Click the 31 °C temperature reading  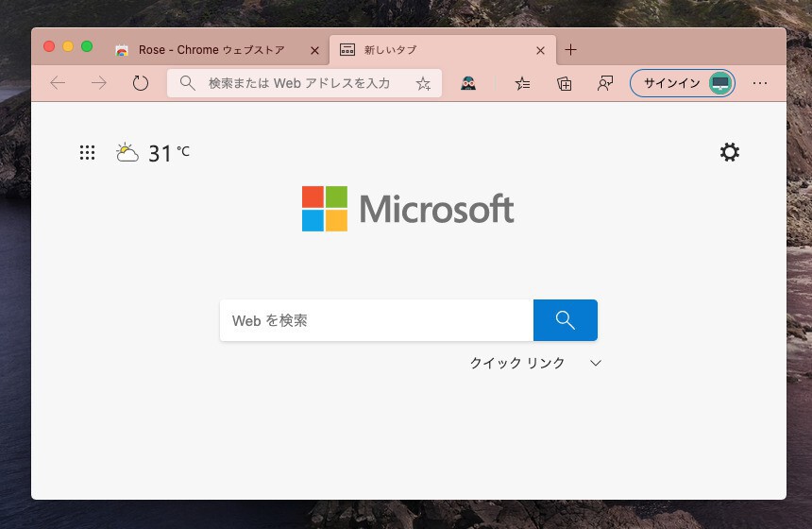(169, 153)
